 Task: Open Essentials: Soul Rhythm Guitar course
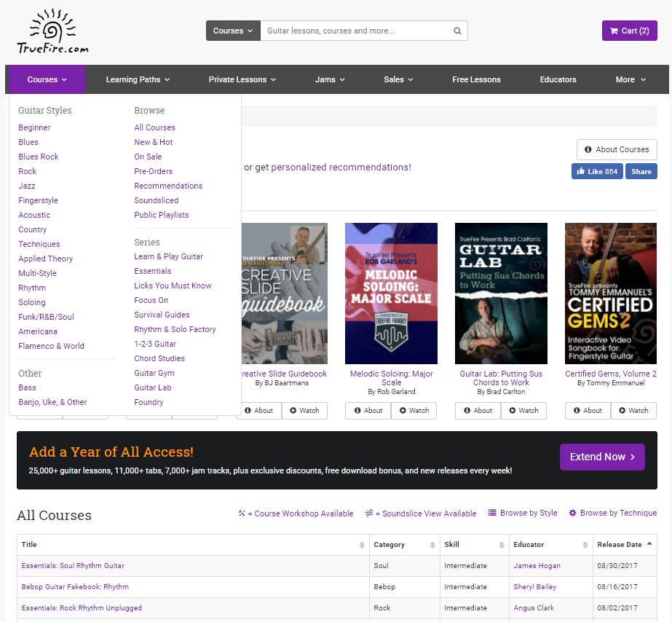[73, 565]
